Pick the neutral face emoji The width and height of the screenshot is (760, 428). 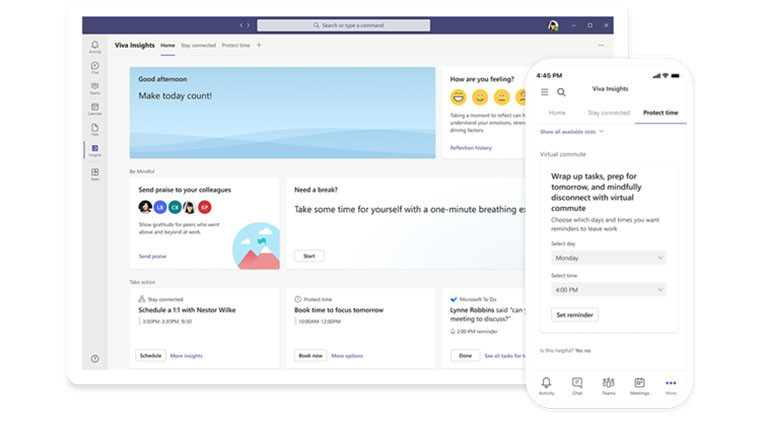click(x=502, y=97)
